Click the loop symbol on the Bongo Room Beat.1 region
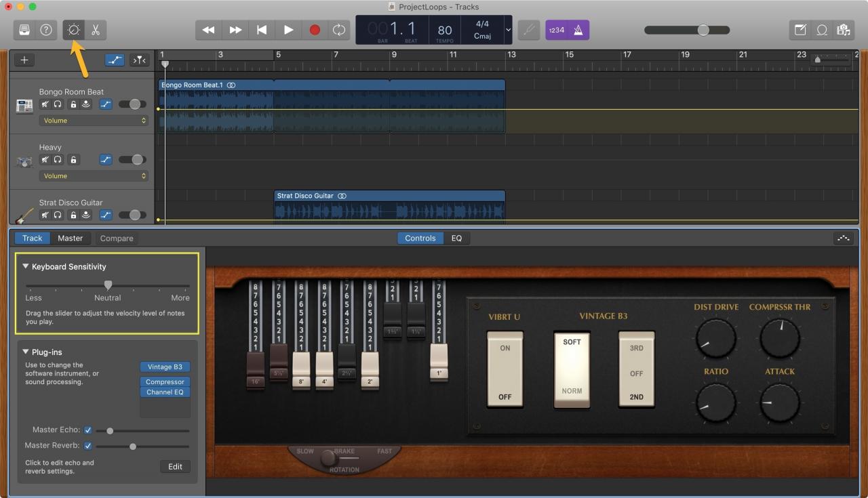Screen dimensions: 868x498 tap(231, 85)
